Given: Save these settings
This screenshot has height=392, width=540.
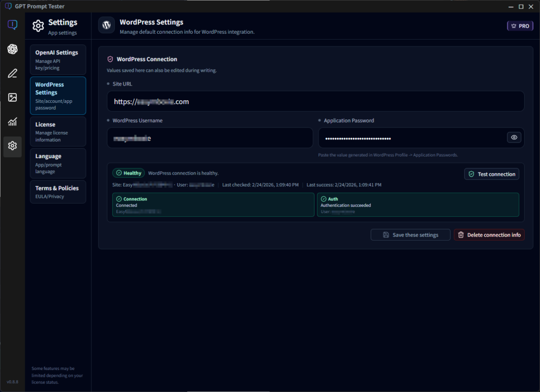Looking at the screenshot, I should [410, 234].
